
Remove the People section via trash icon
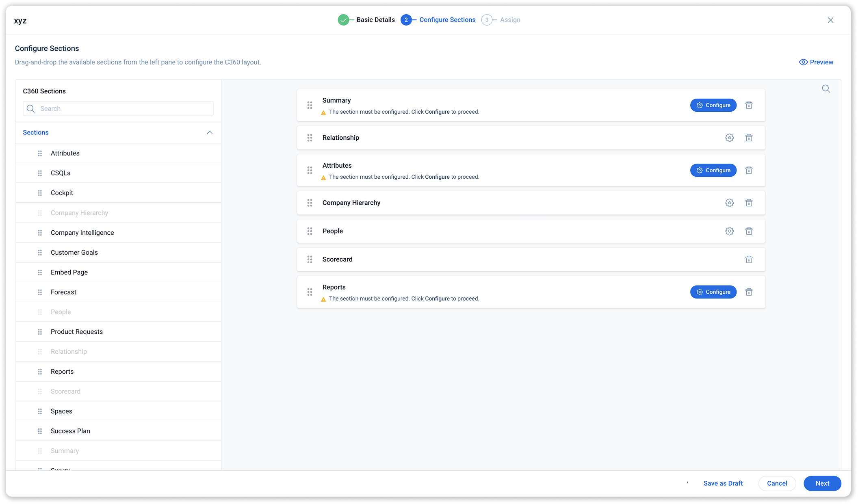[x=749, y=231]
